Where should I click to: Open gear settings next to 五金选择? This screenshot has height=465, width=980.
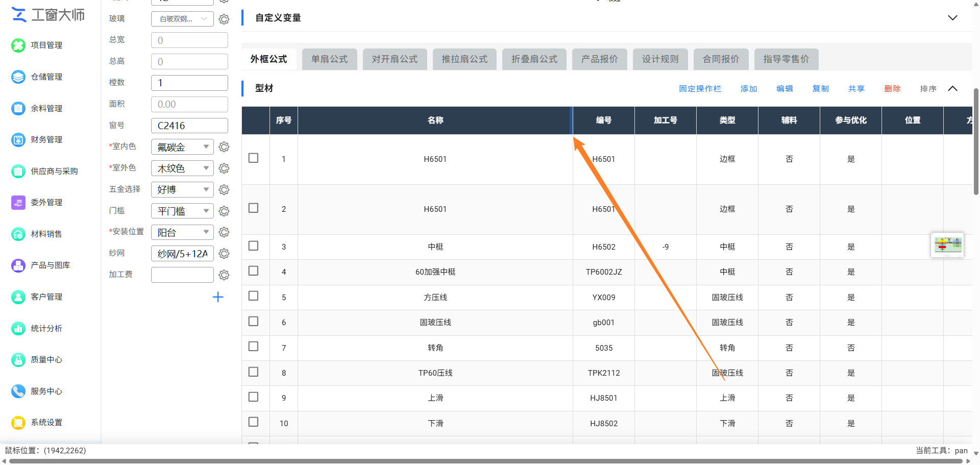coord(224,190)
